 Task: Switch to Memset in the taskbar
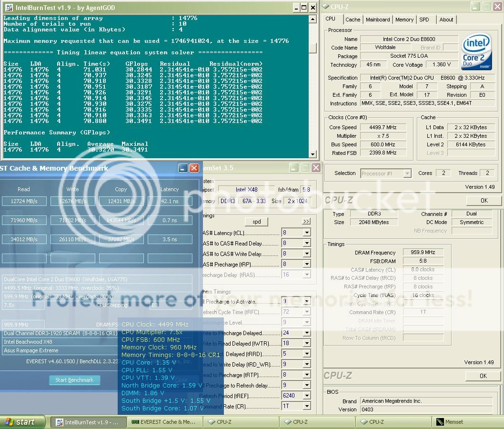pyautogui.click(x=468, y=422)
